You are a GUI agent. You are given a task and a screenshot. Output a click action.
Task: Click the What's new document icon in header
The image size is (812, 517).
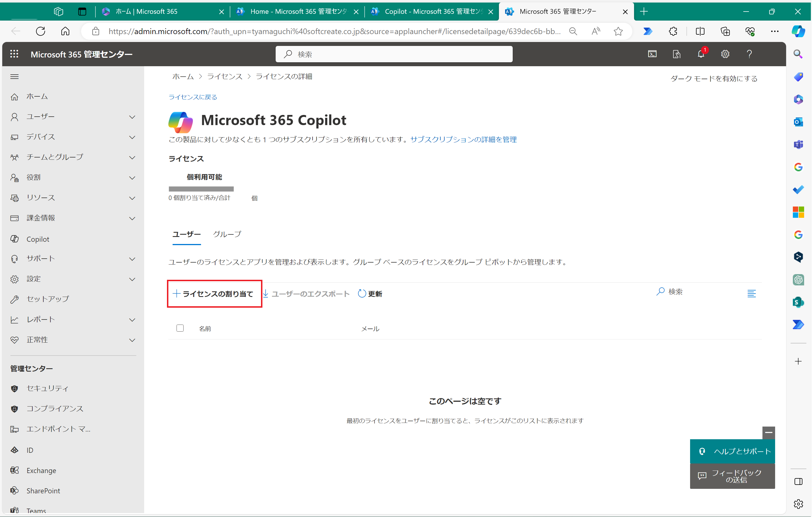(677, 54)
